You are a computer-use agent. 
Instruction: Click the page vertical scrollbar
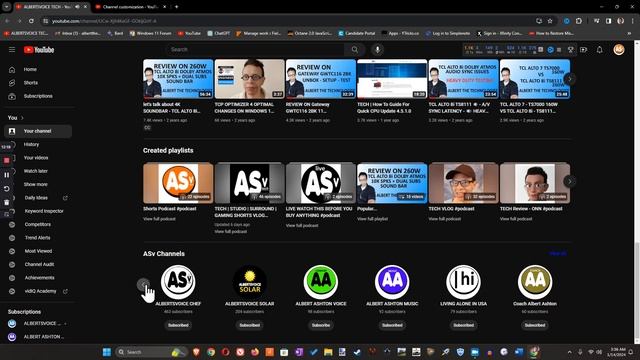click(x=637, y=292)
